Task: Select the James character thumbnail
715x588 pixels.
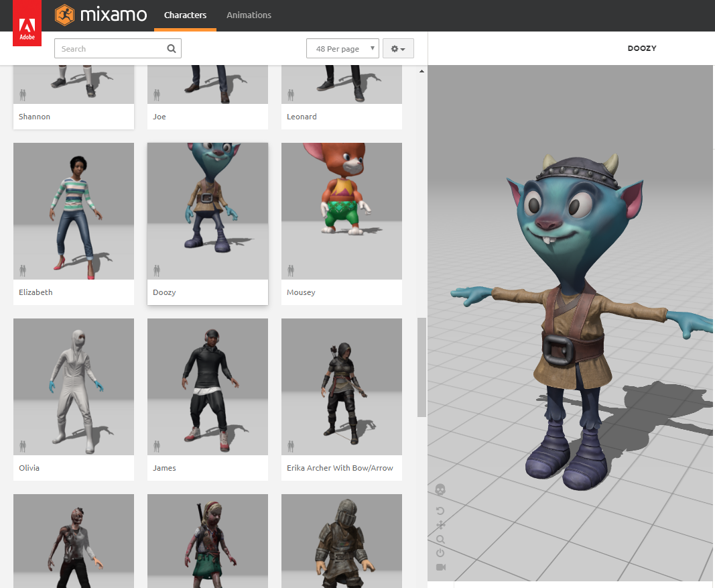Action: [x=208, y=387]
